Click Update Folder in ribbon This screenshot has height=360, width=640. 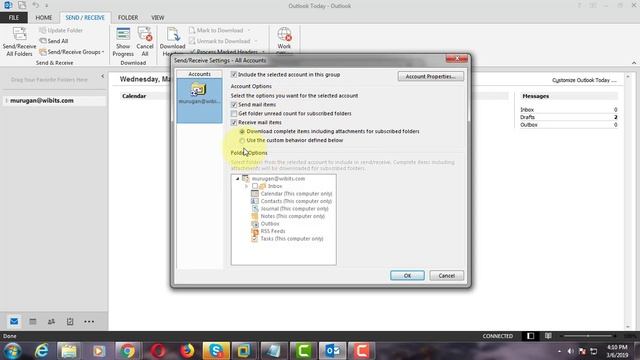61,30
